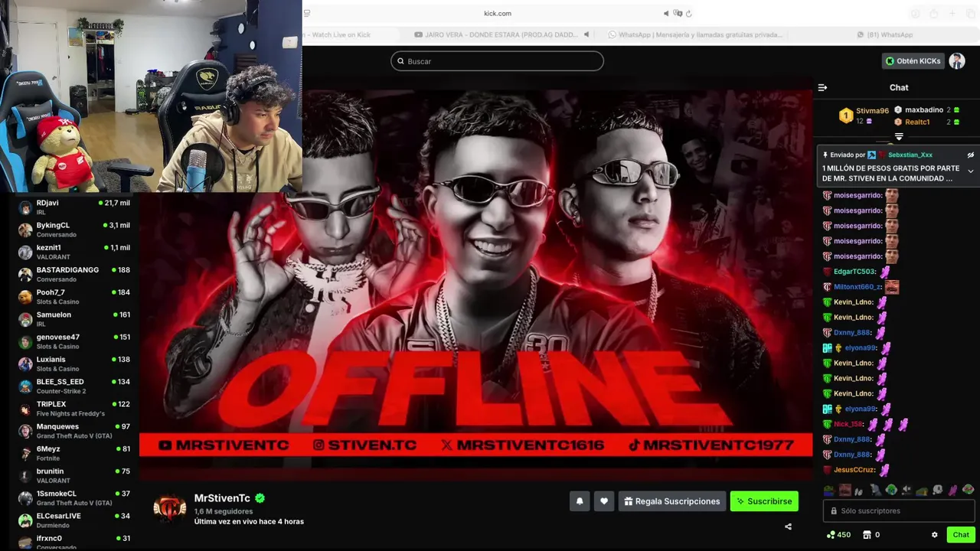This screenshot has height=551, width=980.
Task: Open BykingCL channel in sidebar
Action: (x=74, y=230)
